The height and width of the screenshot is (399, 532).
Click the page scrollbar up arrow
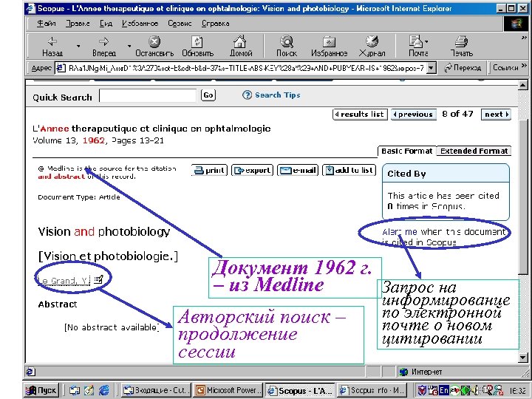pos(523,85)
